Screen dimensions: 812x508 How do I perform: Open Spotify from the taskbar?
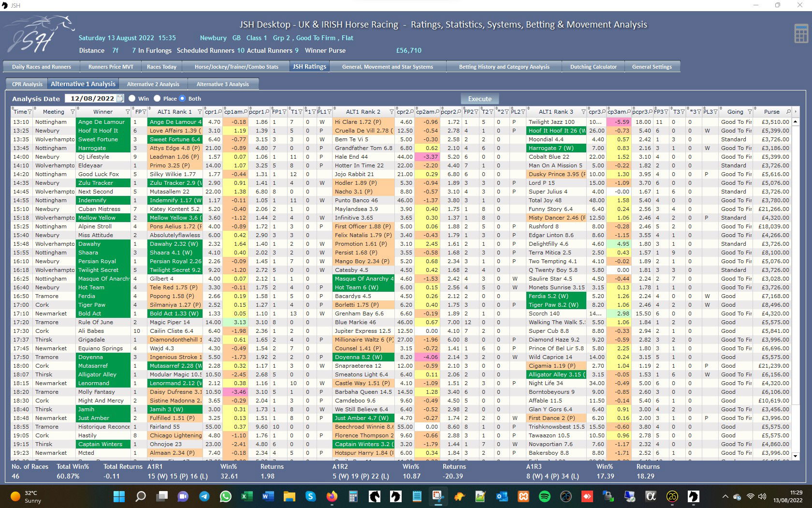(x=544, y=496)
